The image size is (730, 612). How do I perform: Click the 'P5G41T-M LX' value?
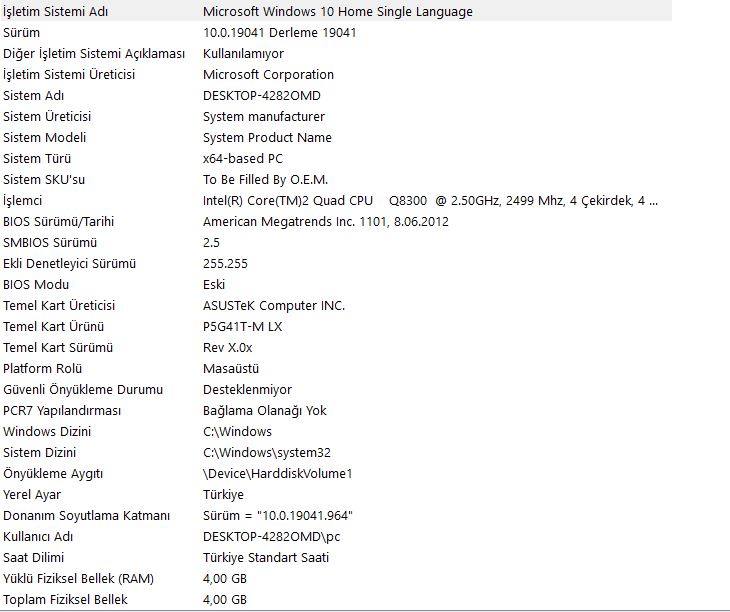tap(243, 326)
